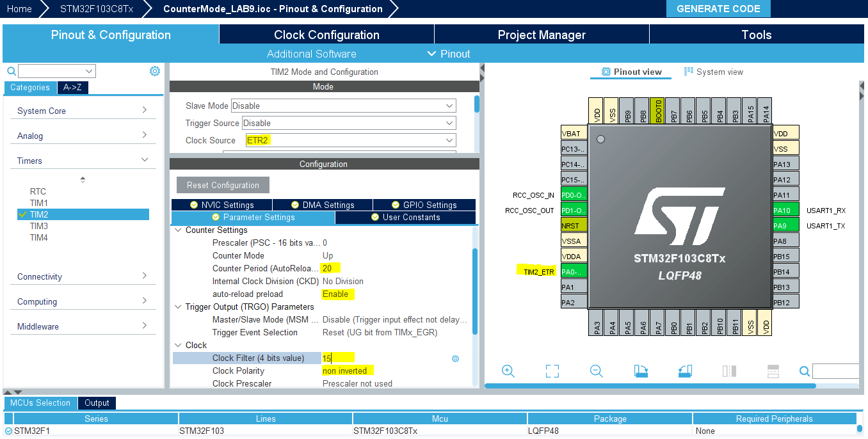The height and width of the screenshot is (439, 868).
Task: Click the PA1 pin on chip
Action: (574, 287)
